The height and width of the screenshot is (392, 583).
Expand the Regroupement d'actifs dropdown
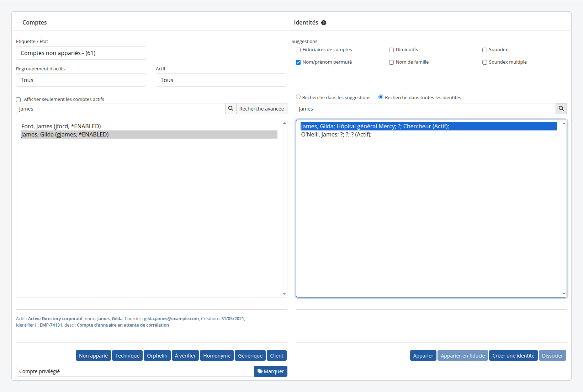(x=81, y=80)
